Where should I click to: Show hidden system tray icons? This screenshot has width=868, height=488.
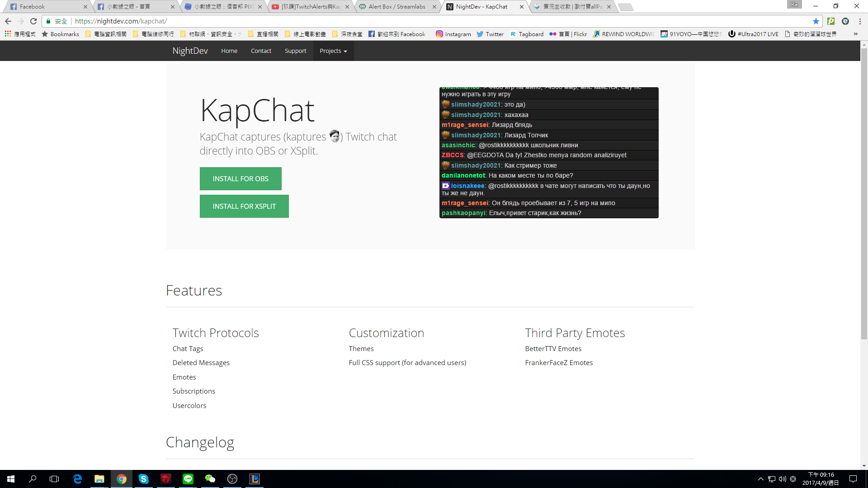coord(761,479)
